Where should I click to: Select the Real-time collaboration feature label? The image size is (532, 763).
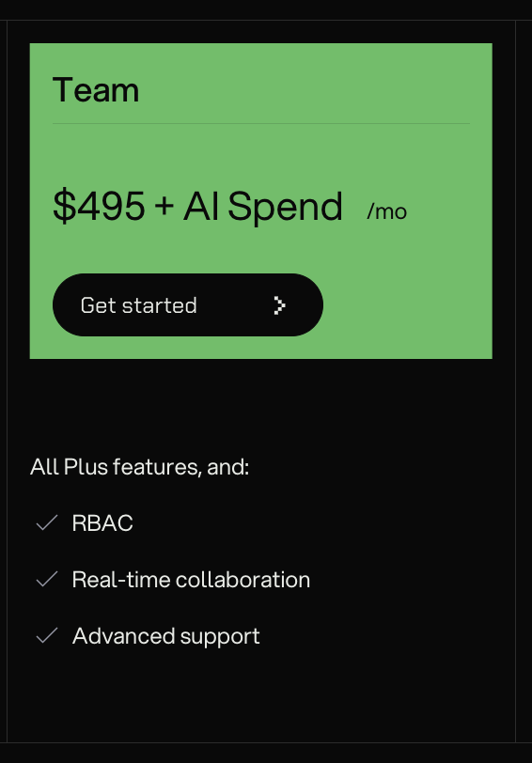pos(191,580)
